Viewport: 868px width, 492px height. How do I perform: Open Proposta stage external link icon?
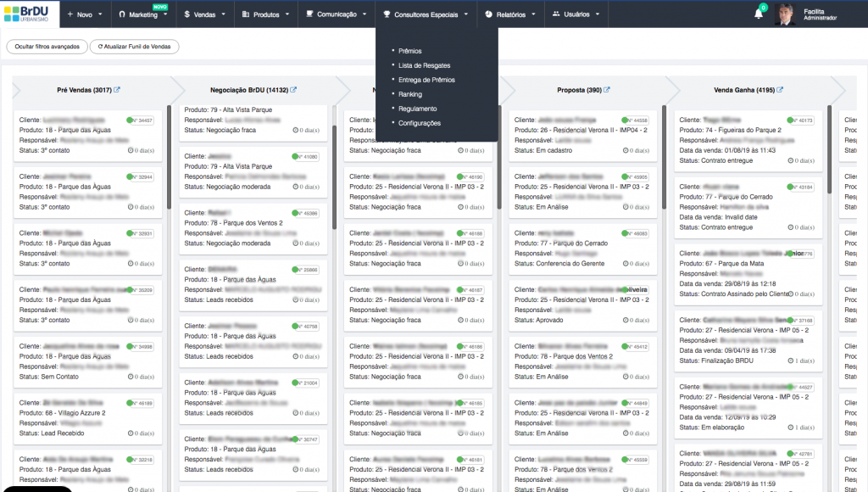(606, 90)
